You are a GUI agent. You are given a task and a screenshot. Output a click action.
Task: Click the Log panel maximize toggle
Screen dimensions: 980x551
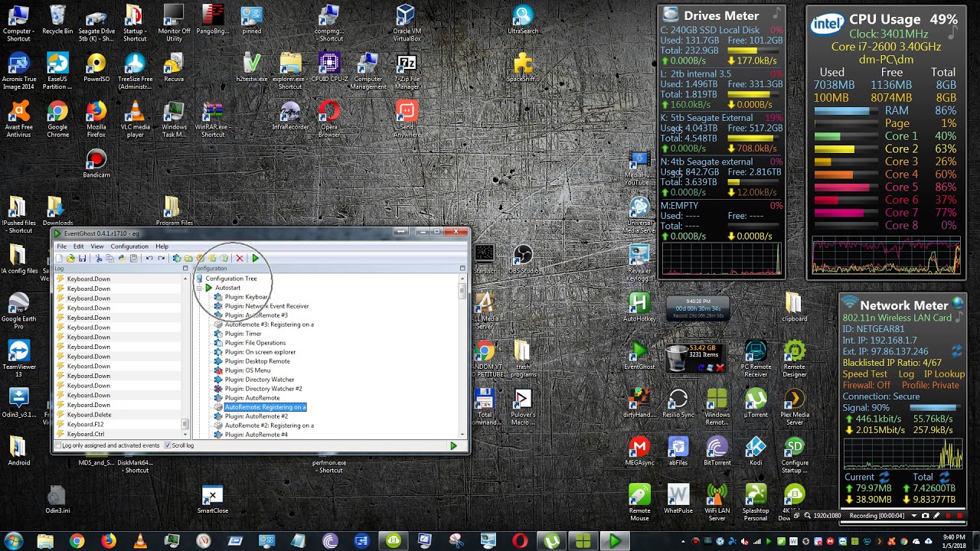[x=185, y=269]
